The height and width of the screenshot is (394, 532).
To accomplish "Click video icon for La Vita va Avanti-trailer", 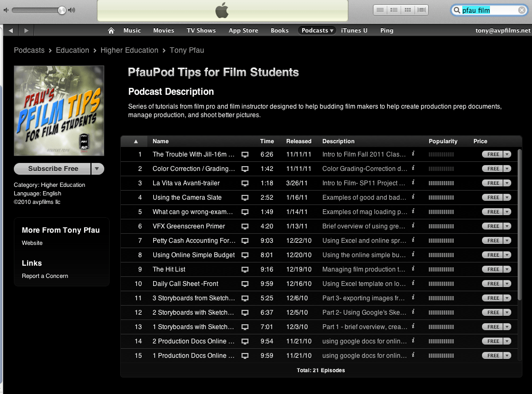I will tap(245, 183).
